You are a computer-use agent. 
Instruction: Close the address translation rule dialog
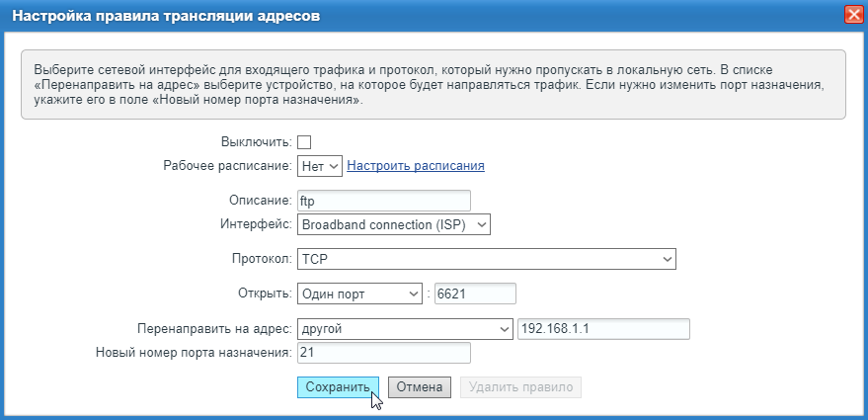[x=855, y=15]
